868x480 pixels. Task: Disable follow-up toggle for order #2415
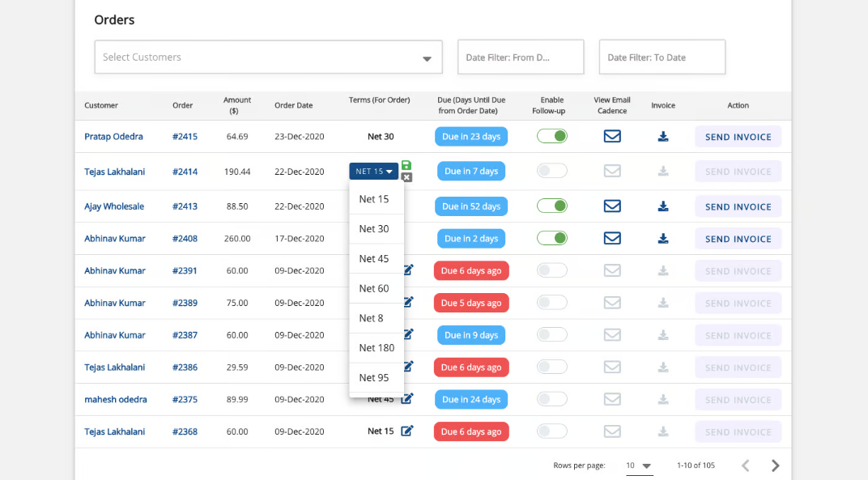(552, 137)
